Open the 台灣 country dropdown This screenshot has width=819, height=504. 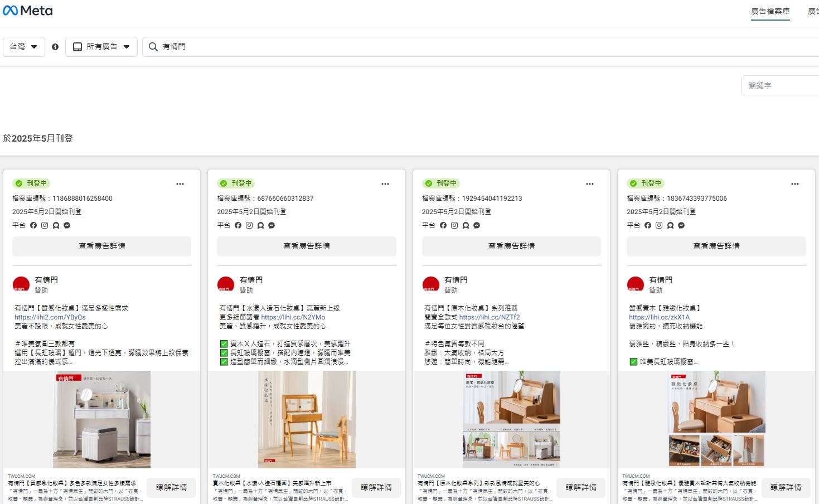tap(24, 47)
